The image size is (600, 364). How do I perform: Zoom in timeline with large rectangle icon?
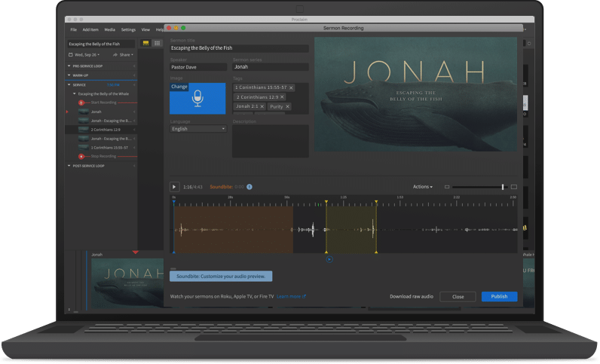click(x=514, y=187)
